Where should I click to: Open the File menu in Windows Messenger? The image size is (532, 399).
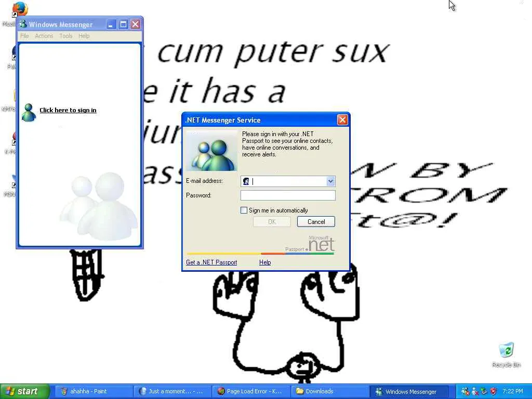(24, 36)
